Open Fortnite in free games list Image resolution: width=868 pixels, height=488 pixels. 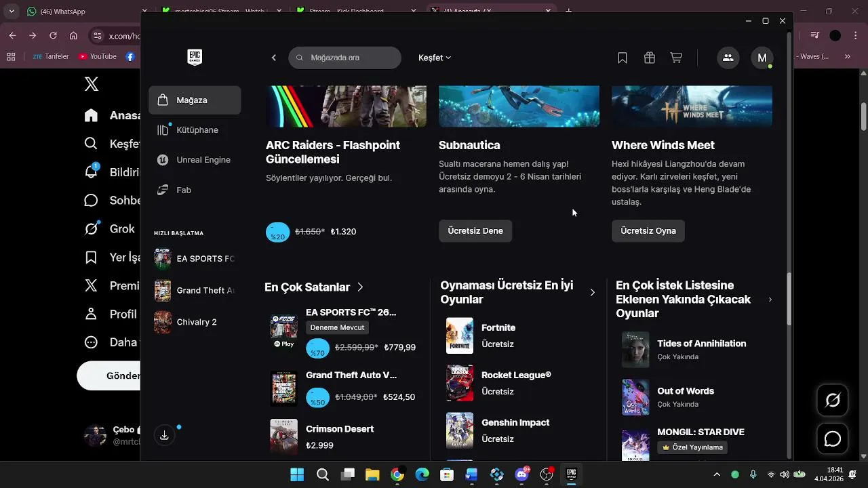click(x=519, y=335)
